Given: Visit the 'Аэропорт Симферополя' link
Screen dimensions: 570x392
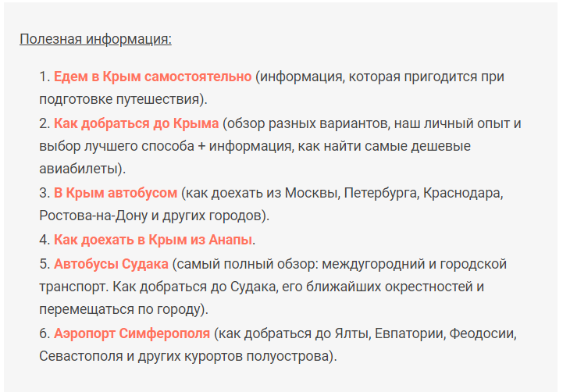Looking at the screenshot, I should (x=132, y=333).
